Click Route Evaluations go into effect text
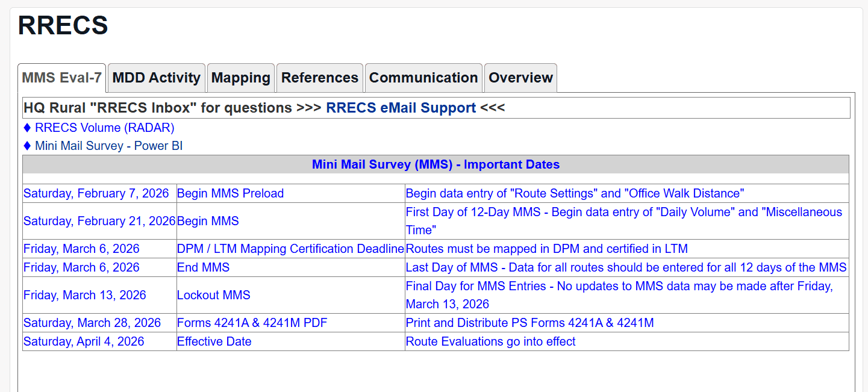Image resolution: width=868 pixels, height=392 pixels. coord(490,341)
